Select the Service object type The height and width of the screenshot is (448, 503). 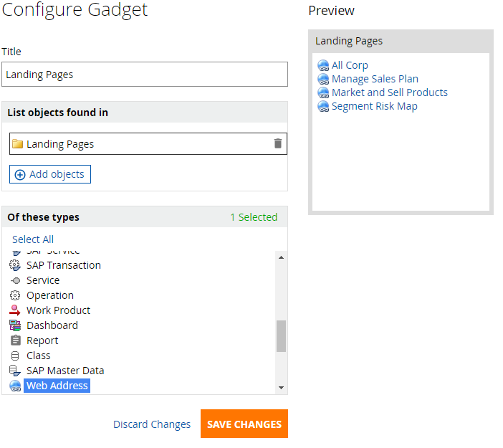(x=42, y=280)
